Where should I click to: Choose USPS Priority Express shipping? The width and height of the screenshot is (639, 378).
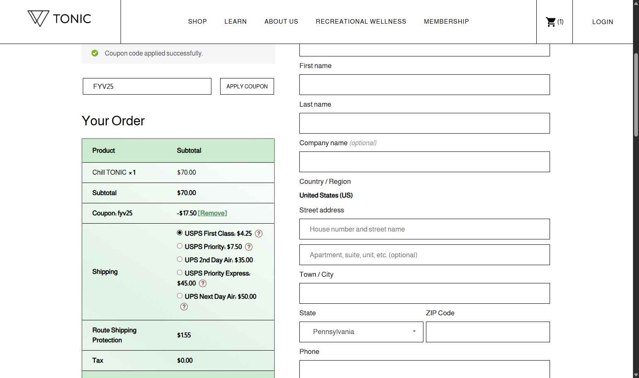[x=179, y=273]
